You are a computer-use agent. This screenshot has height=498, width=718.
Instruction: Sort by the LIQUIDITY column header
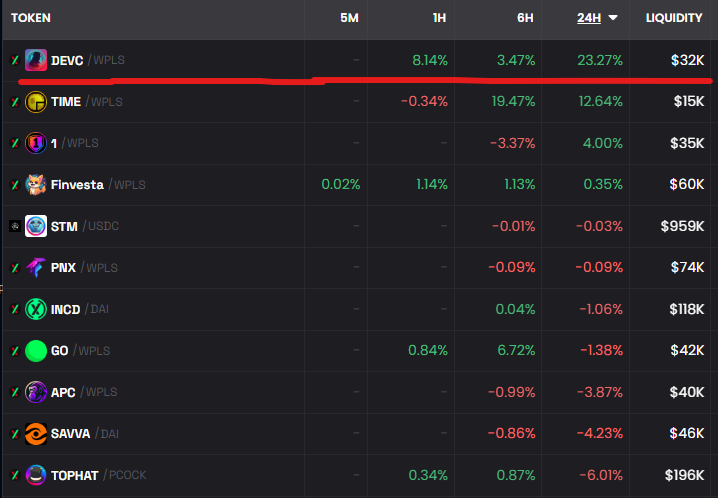click(674, 18)
